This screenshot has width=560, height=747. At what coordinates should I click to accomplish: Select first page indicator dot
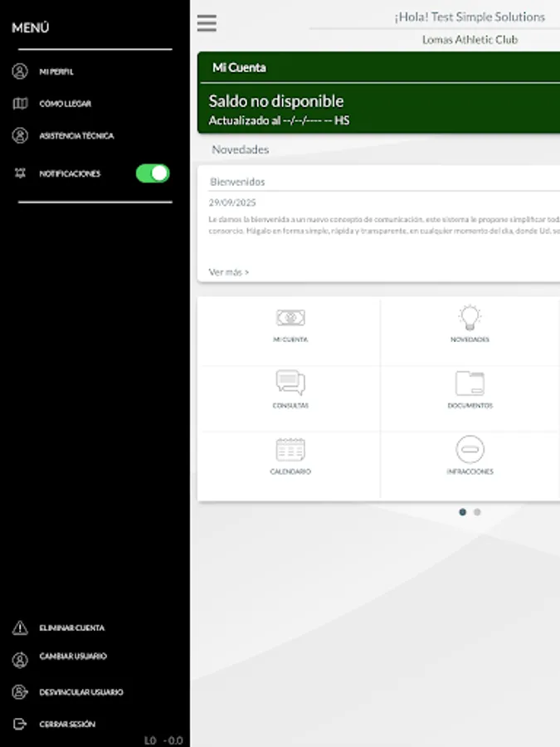coord(462,512)
